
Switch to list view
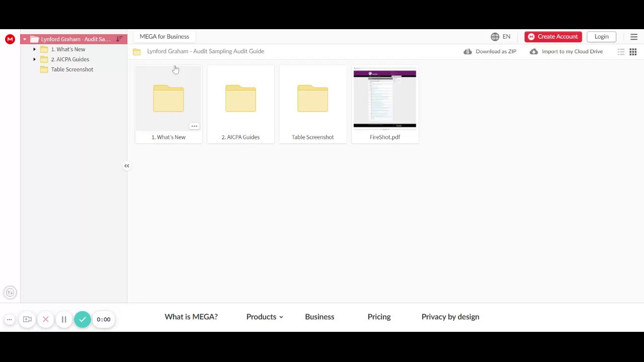point(621,52)
